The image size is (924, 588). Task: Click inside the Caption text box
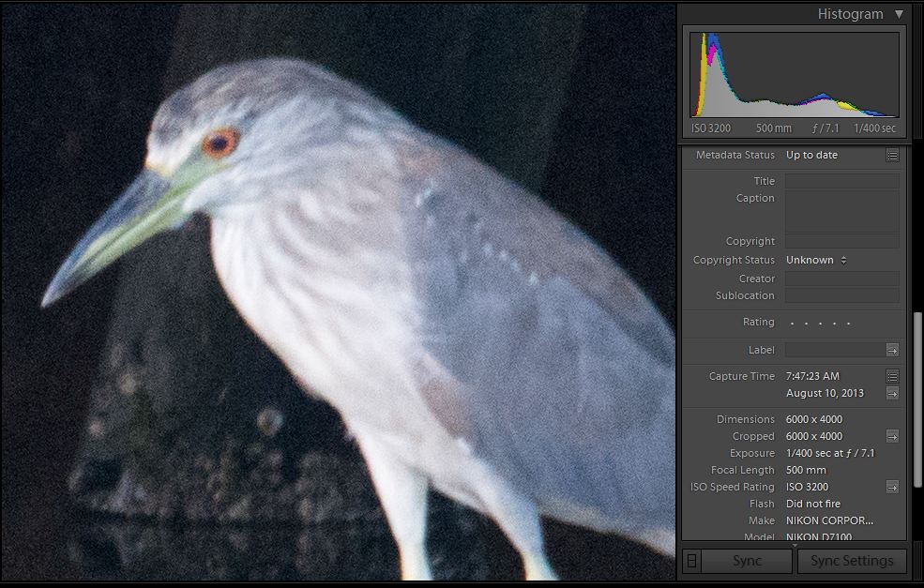841,211
